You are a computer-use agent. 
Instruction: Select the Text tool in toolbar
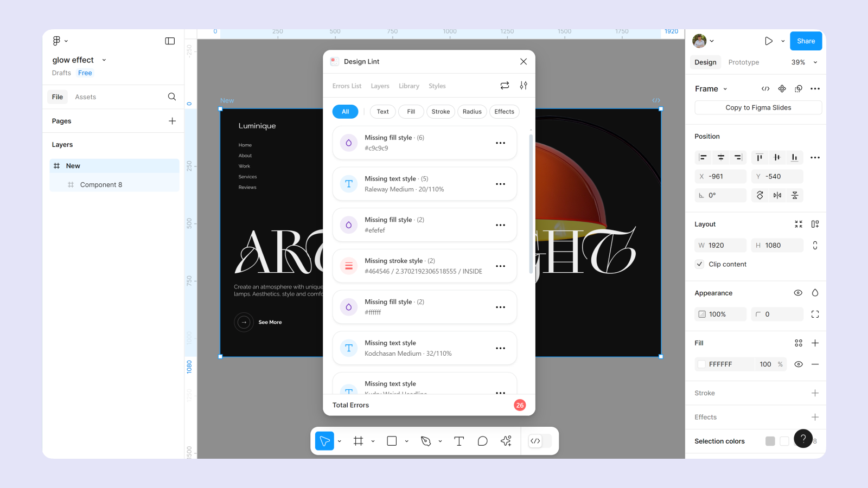pos(459,441)
